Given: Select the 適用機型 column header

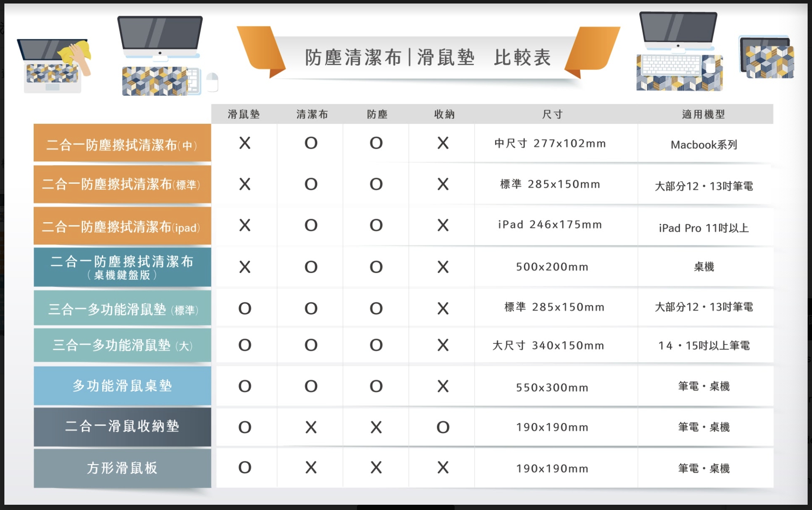Looking at the screenshot, I should tap(704, 114).
